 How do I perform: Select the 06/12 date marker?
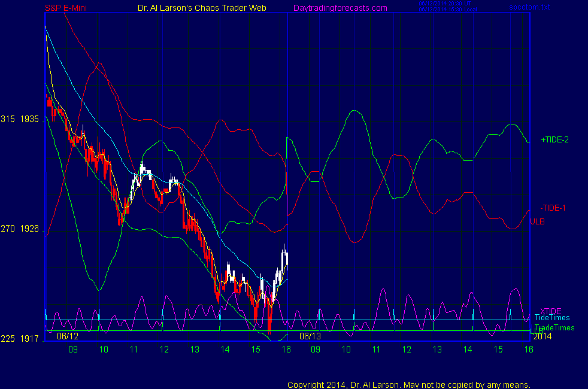coord(68,336)
